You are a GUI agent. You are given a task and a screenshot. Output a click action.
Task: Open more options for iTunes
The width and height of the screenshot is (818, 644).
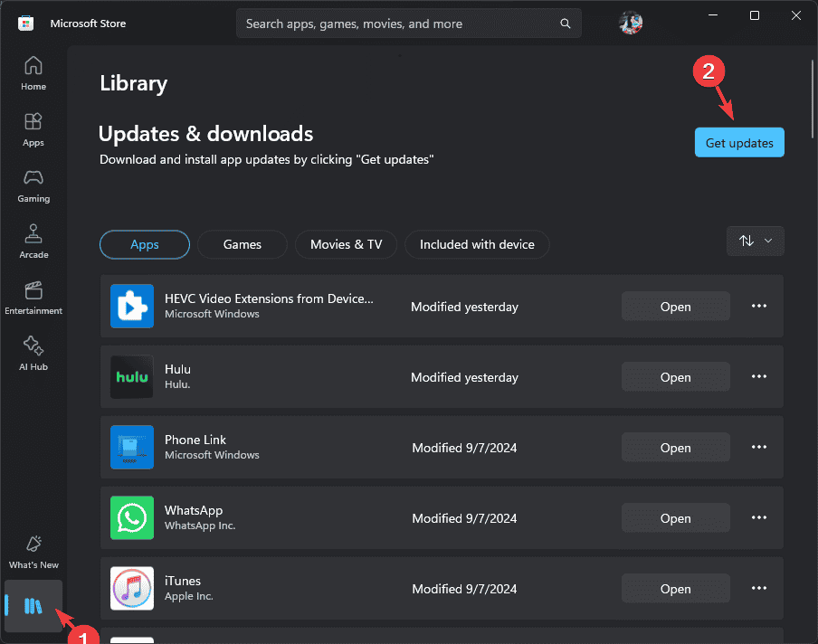pos(759,588)
